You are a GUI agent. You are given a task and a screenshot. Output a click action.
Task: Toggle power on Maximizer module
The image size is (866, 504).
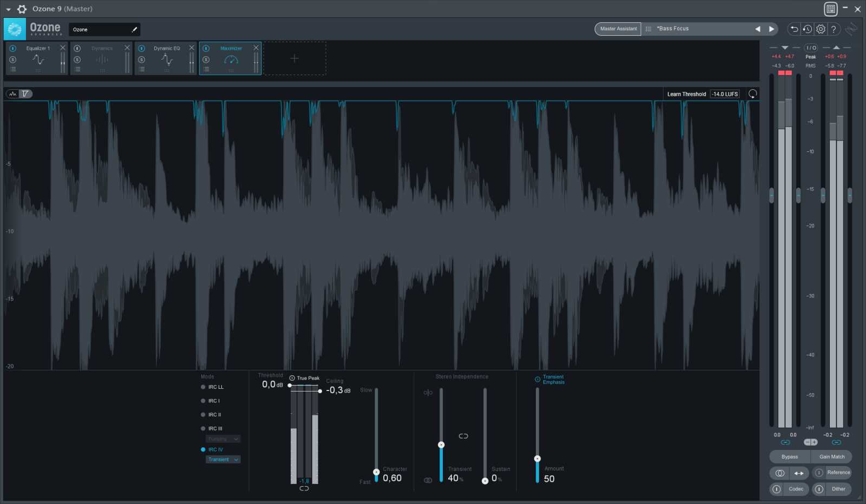206,48
